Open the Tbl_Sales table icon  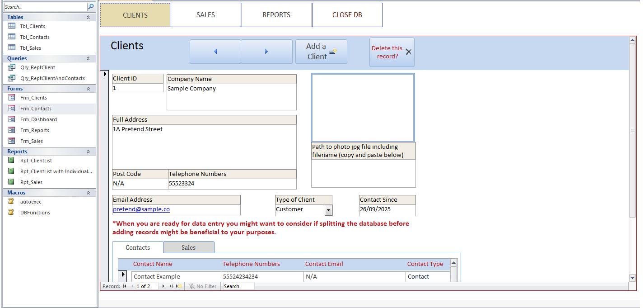click(12, 47)
